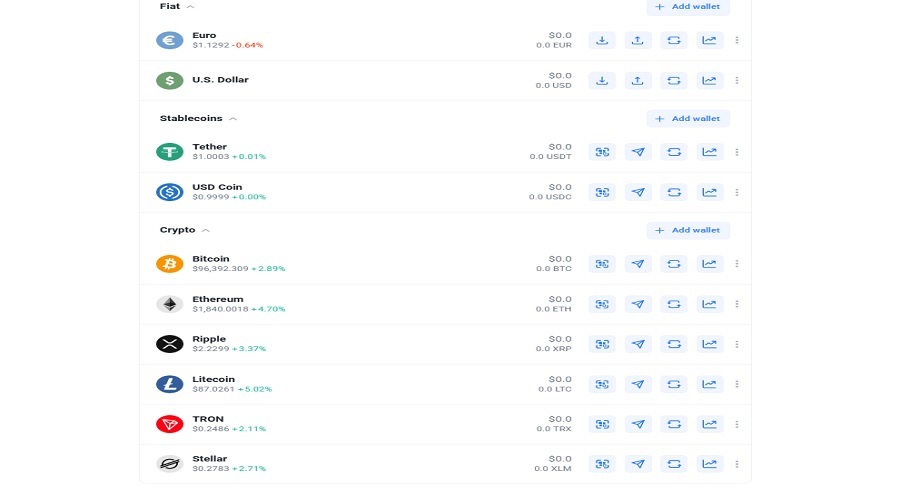Viewport: 900px width, 500px height.
Task: Click the send icon for Bitcoin
Action: [x=637, y=264]
